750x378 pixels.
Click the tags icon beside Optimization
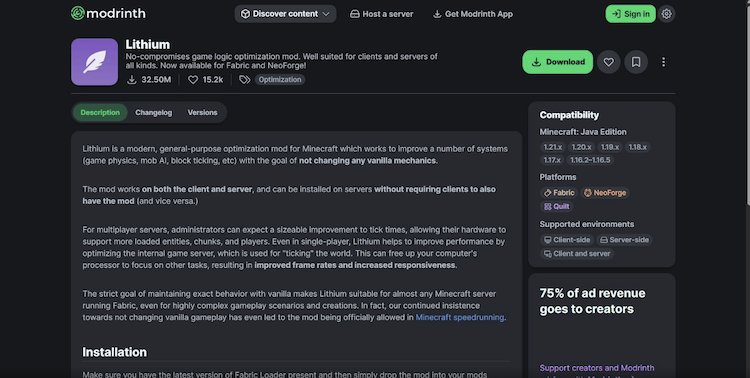(x=244, y=80)
